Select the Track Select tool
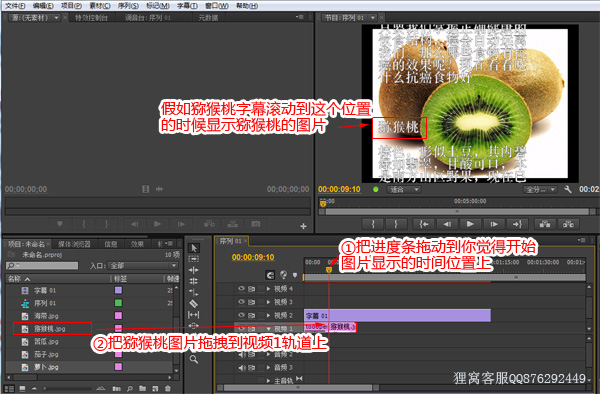 coord(194,259)
